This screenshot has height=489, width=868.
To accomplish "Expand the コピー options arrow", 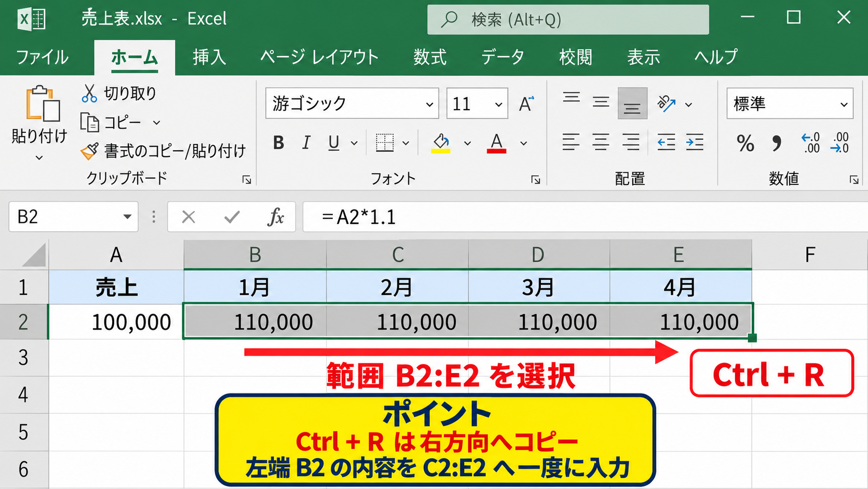I will 156,123.
